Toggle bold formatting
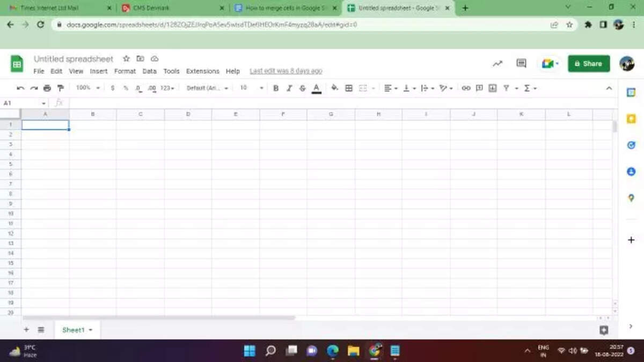 [276, 88]
